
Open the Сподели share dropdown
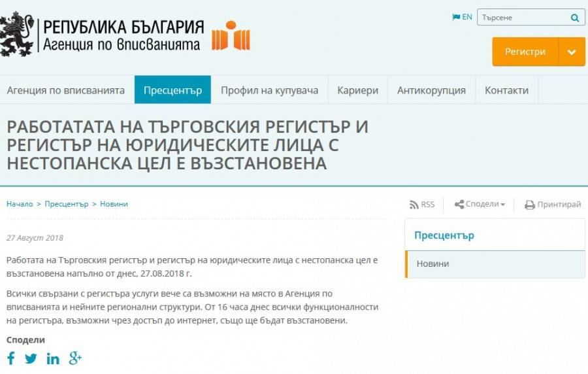(x=480, y=205)
